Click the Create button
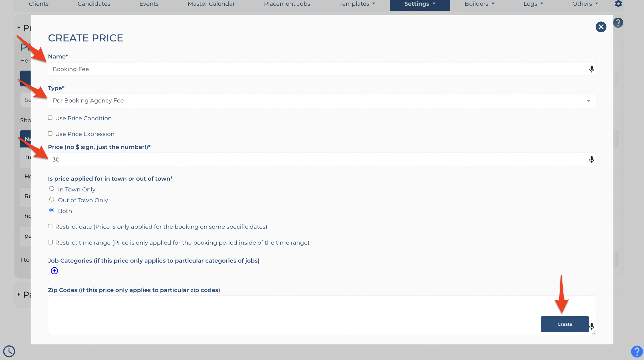The image size is (644, 360). tap(565, 324)
